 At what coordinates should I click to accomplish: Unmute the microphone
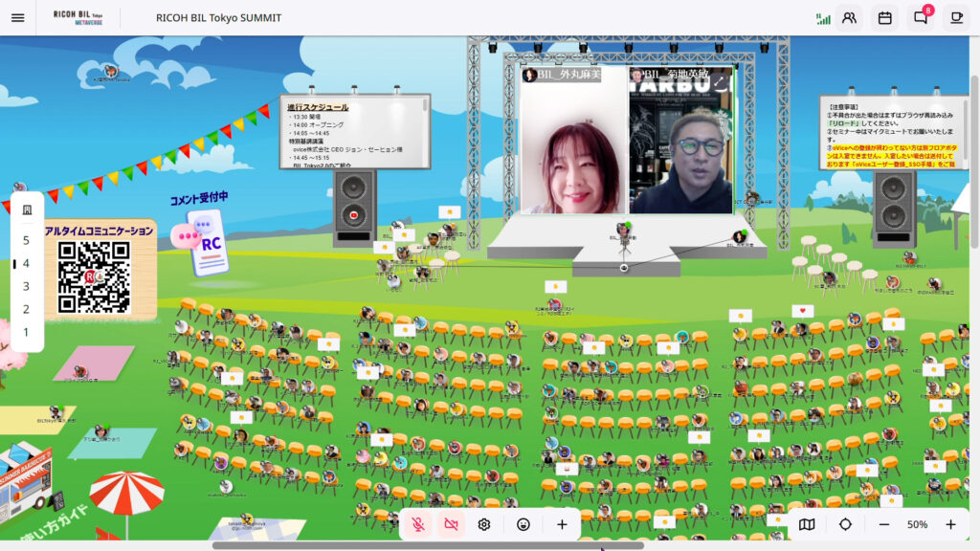pyautogui.click(x=418, y=525)
